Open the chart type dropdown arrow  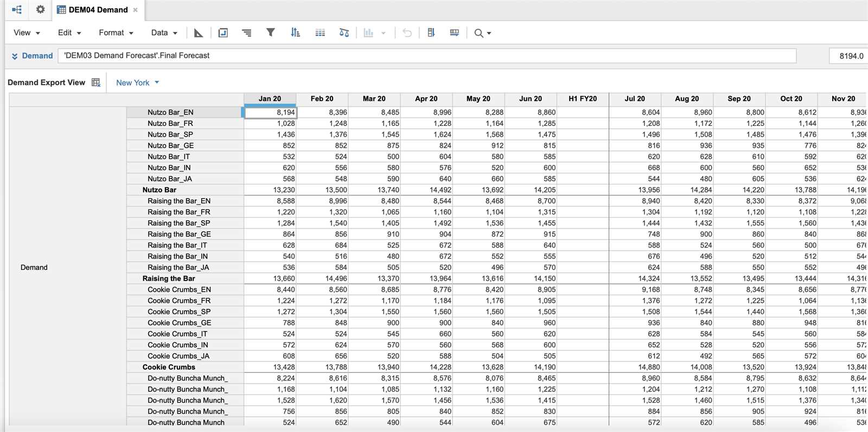point(384,33)
